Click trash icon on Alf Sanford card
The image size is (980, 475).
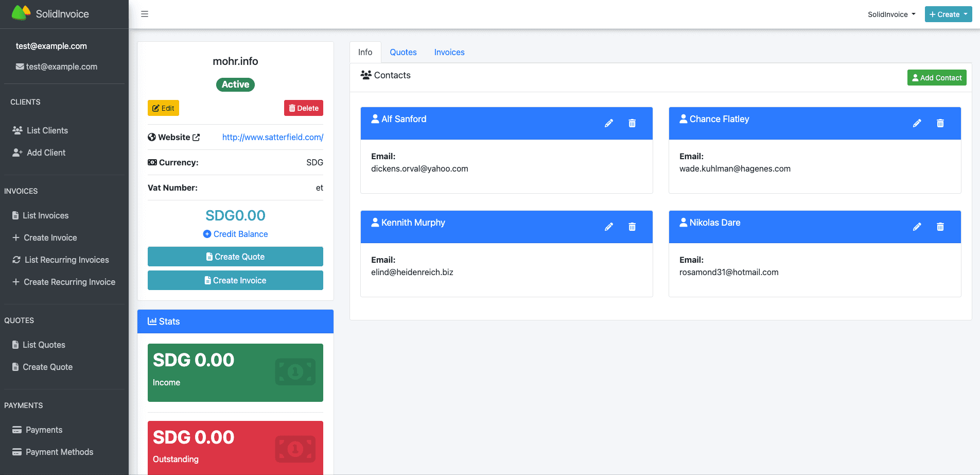[x=632, y=123]
